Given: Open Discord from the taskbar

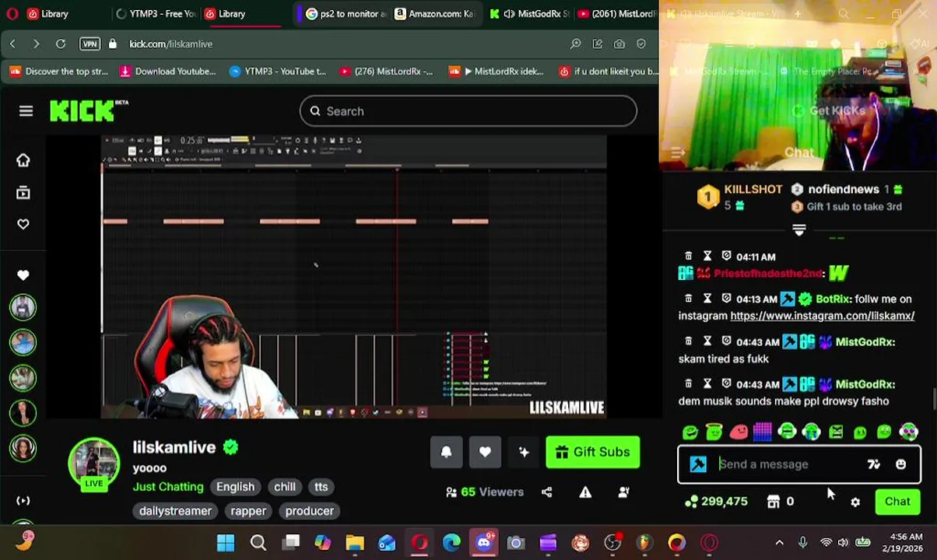Looking at the screenshot, I should tap(483, 543).
